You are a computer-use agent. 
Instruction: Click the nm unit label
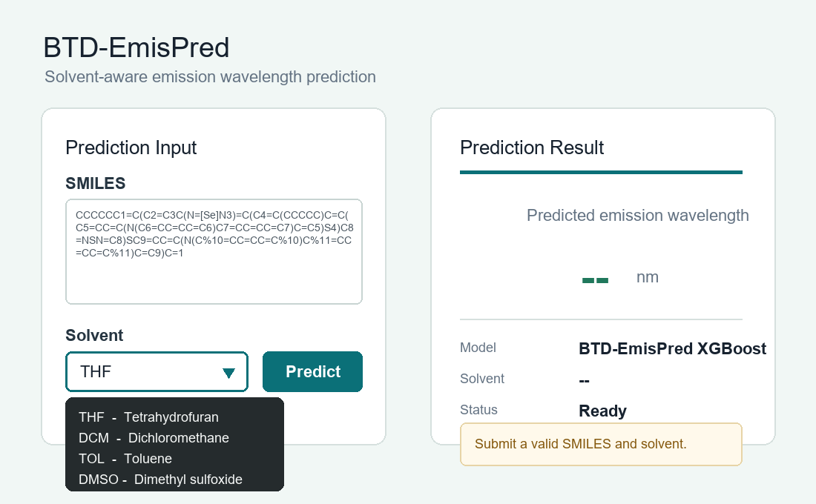pos(648,277)
